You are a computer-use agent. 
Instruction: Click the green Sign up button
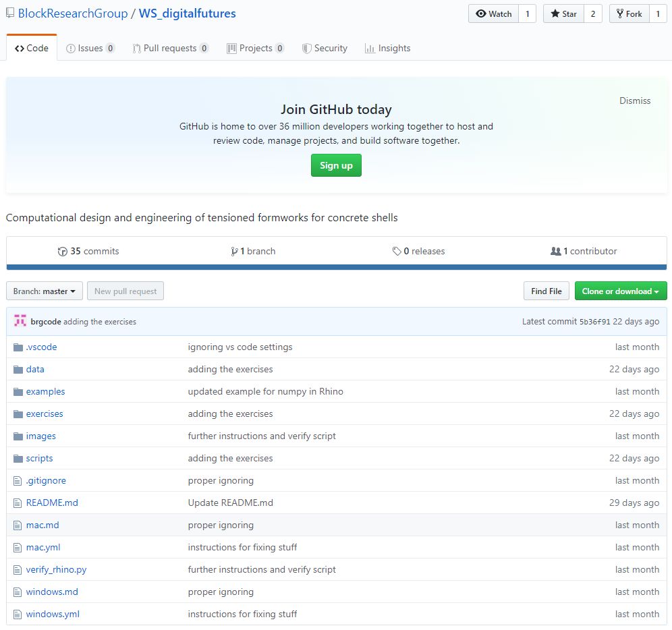click(336, 165)
